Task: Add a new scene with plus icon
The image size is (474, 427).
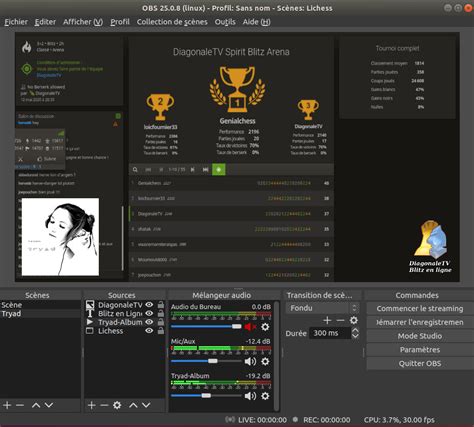Action: pos(7,405)
